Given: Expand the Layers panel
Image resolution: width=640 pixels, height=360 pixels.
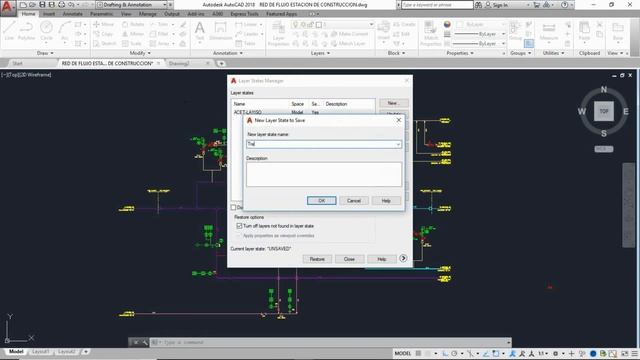Looking at the screenshot, I should 320,53.
